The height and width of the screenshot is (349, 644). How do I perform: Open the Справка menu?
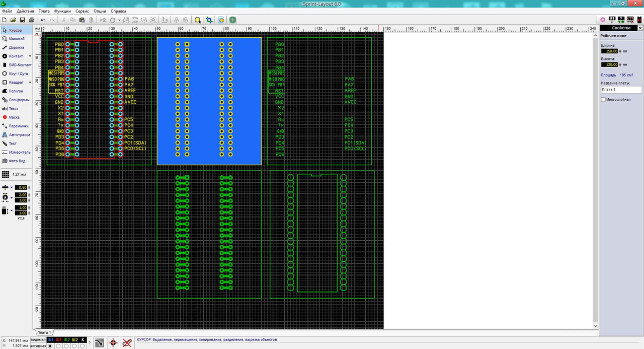point(118,11)
